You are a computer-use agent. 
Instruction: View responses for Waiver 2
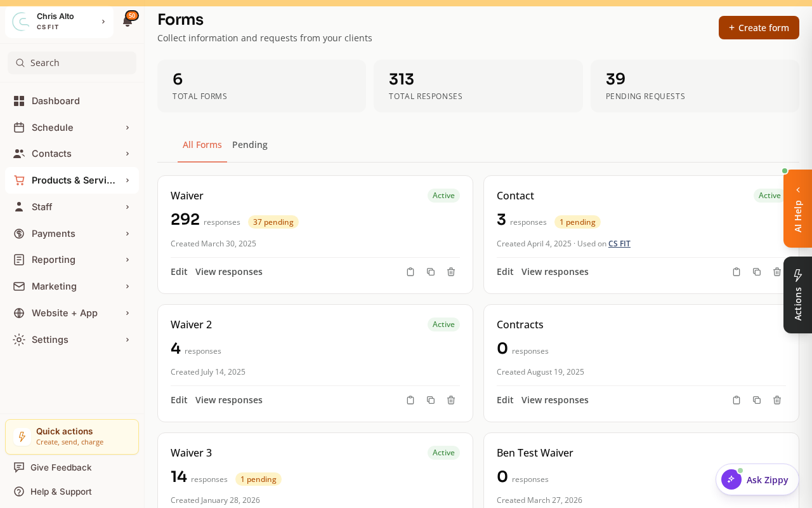click(229, 400)
